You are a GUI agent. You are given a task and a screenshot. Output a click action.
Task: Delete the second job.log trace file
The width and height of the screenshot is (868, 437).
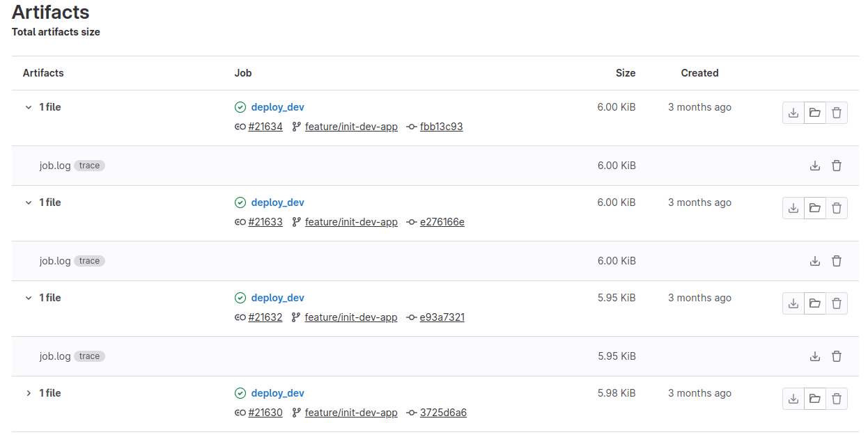coord(837,261)
